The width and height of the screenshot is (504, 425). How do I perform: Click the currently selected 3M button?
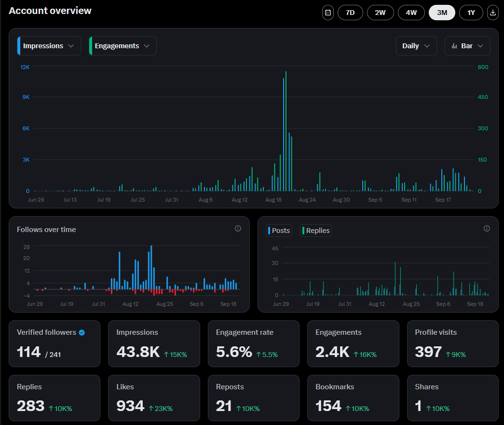[442, 13]
